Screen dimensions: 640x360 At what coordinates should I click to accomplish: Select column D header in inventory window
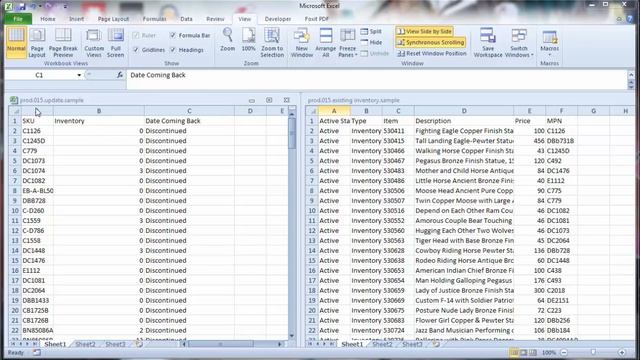pyautogui.click(x=464, y=111)
